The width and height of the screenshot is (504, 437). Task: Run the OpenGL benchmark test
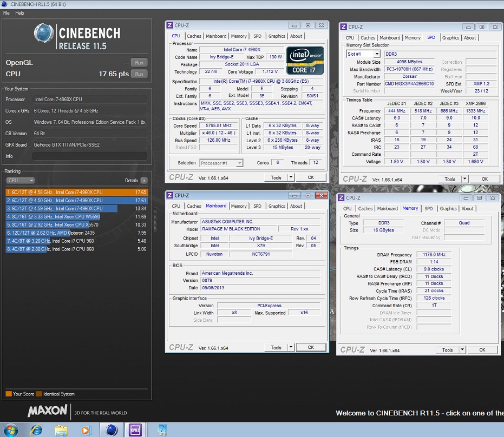click(139, 63)
